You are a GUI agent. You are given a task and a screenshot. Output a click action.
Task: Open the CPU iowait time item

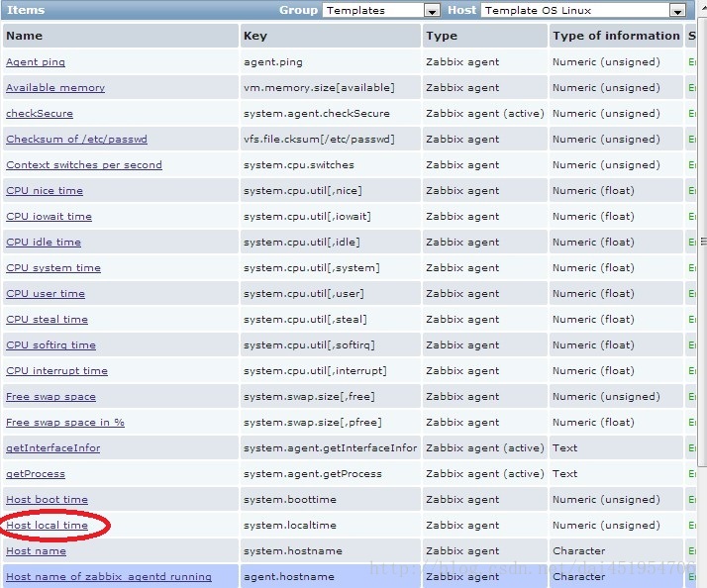50,216
